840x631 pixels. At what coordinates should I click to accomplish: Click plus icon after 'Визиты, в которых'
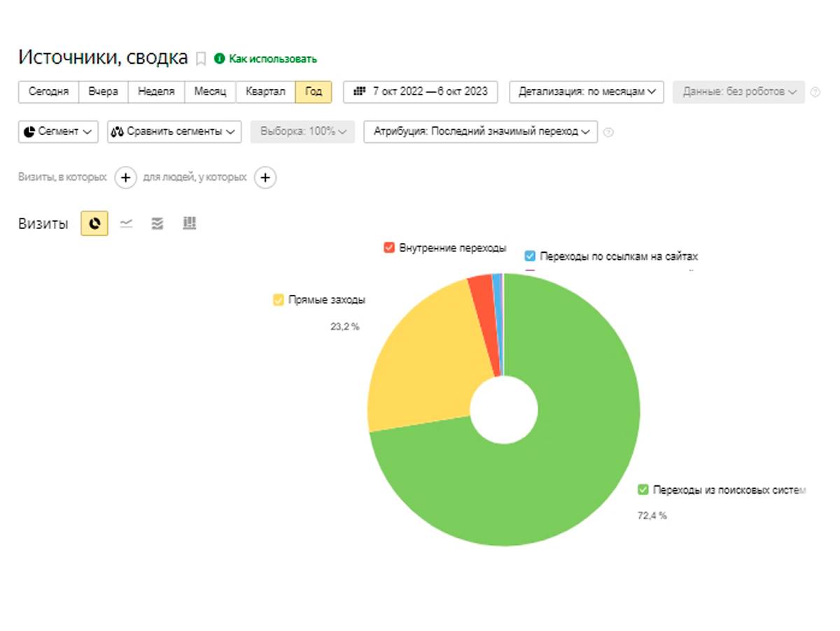[x=125, y=178]
